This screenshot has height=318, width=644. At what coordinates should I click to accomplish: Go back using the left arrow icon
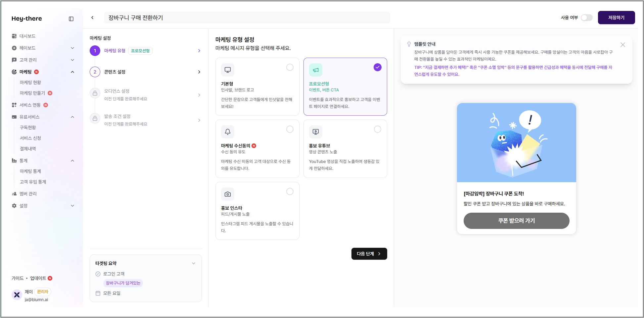[x=92, y=18]
